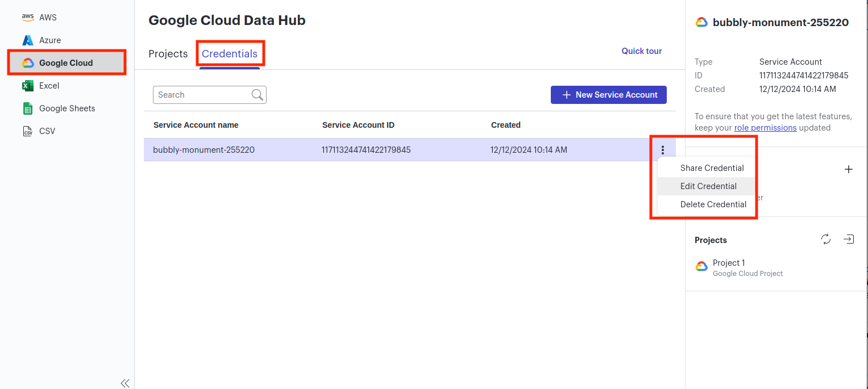The width and height of the screenshot is (868, 389).
Task: Select bubbly-monument-255220 row name
Action: coord(203,150)
